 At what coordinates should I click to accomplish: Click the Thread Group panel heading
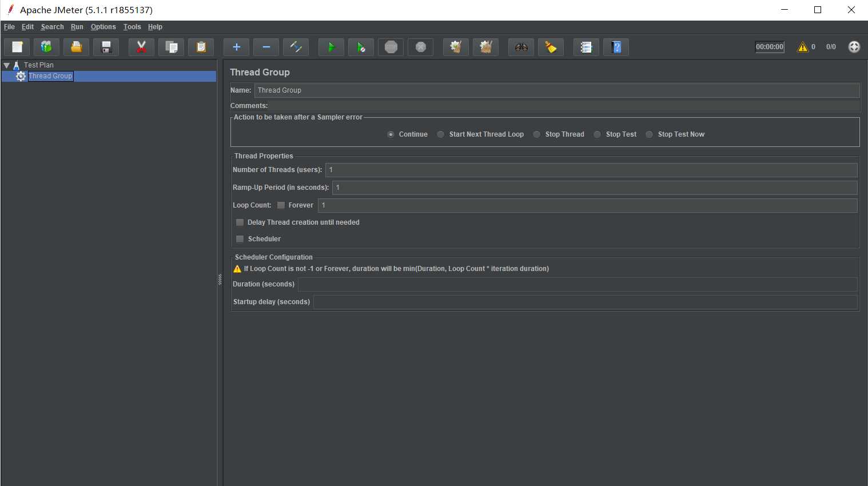click(260, 72)
